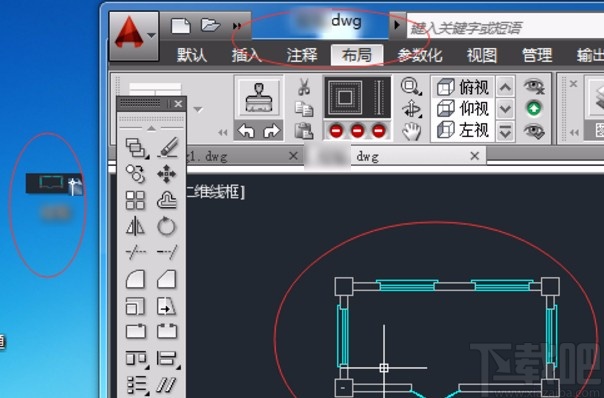The image size is (604, 398).
Task: Select the Rotate tool
Action: [166, 226]
